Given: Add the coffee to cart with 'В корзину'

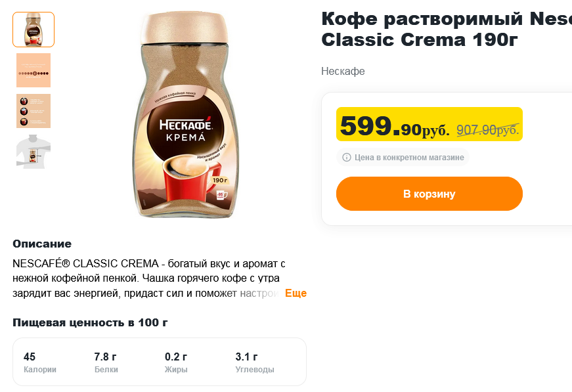Looking at the screenshot, I should [x=429, y=194].
